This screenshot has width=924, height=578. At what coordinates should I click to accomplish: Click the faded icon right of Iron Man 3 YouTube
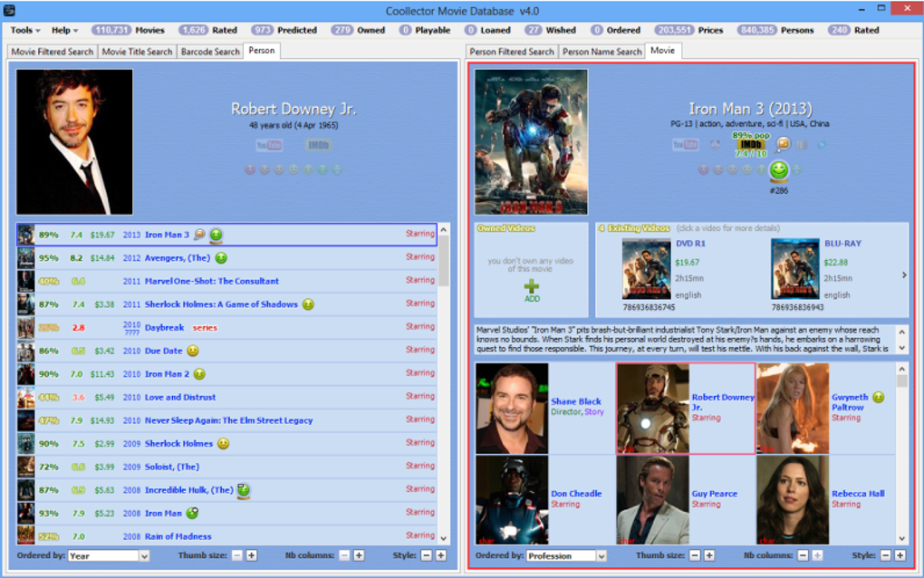tap(715, 145)
